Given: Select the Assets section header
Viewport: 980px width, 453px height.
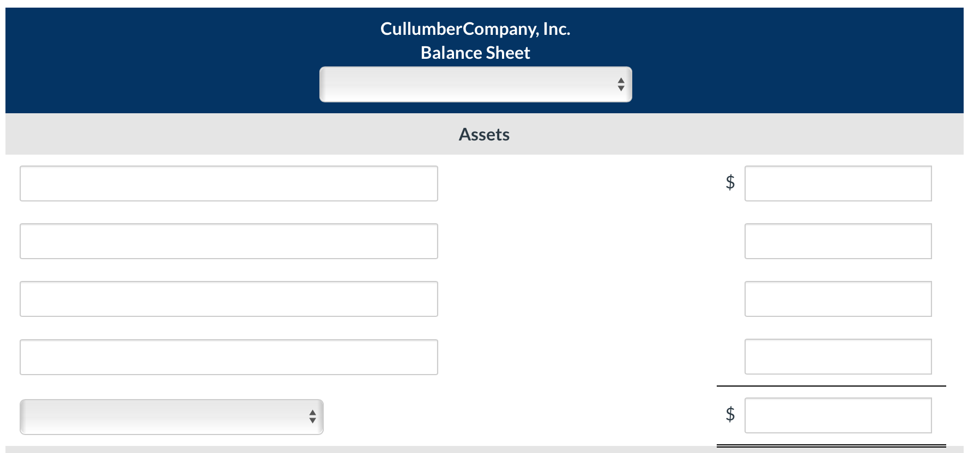Looking at the screenshot, I should (484, 134).
